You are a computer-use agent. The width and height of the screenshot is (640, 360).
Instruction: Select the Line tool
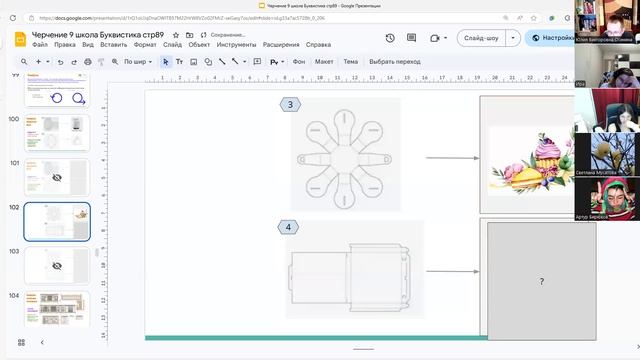pos(222,62)
